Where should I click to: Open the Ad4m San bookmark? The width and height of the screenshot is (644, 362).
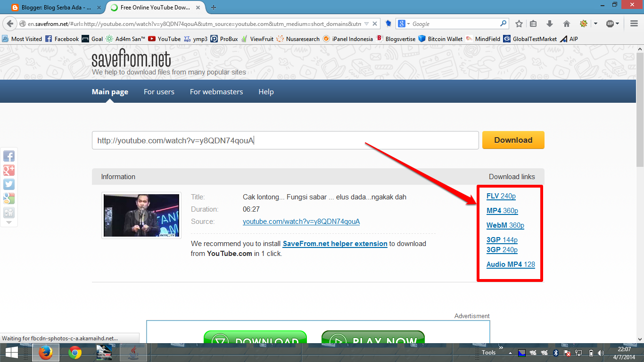[x=125, y=39]
